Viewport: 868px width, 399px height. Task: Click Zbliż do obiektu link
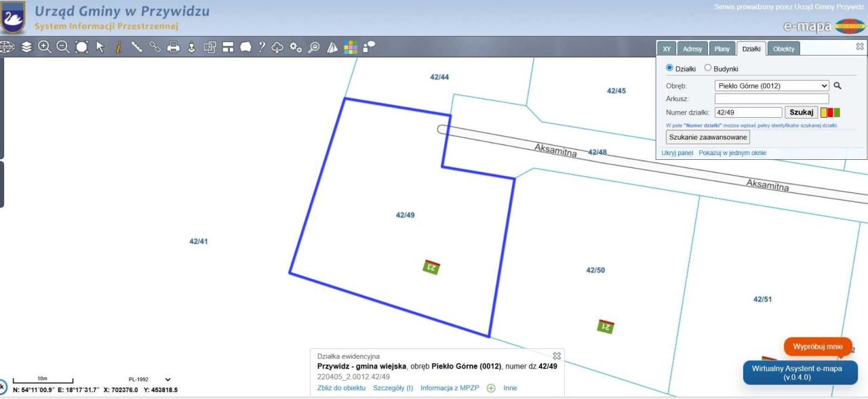341,388
